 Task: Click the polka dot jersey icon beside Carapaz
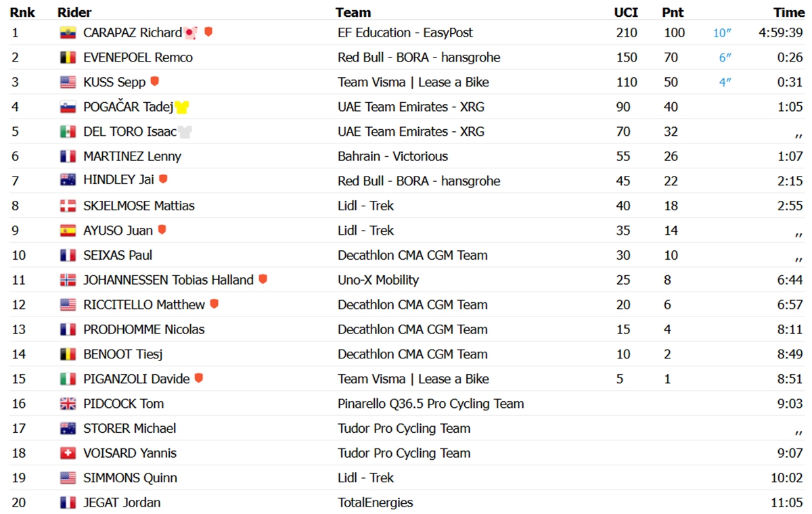(x=190, y=32)
